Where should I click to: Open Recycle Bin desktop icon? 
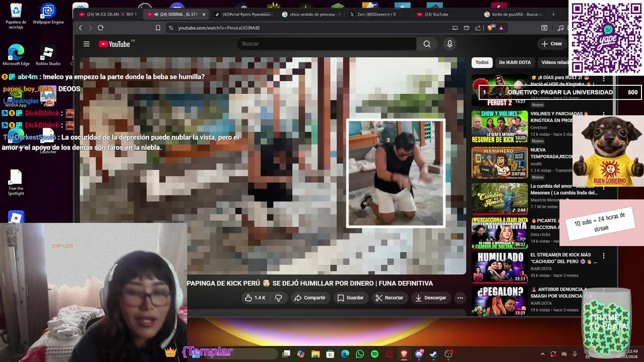(x=16, y=17)
